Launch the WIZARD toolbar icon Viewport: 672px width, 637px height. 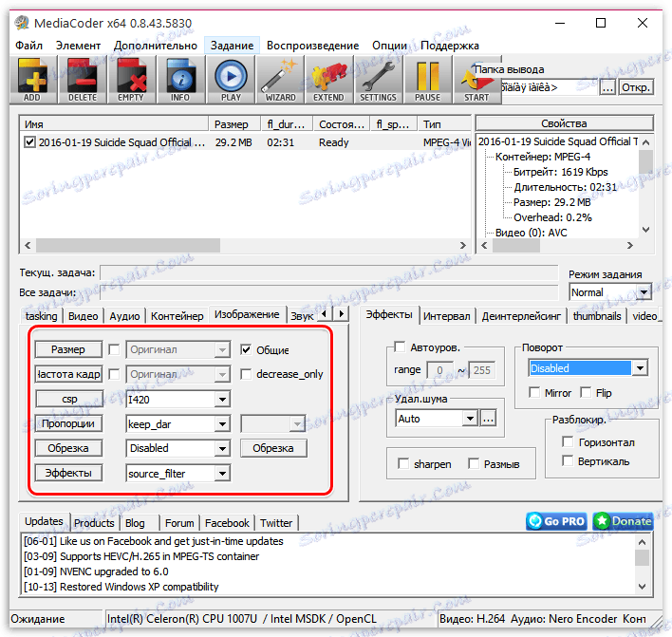point(280,80)
